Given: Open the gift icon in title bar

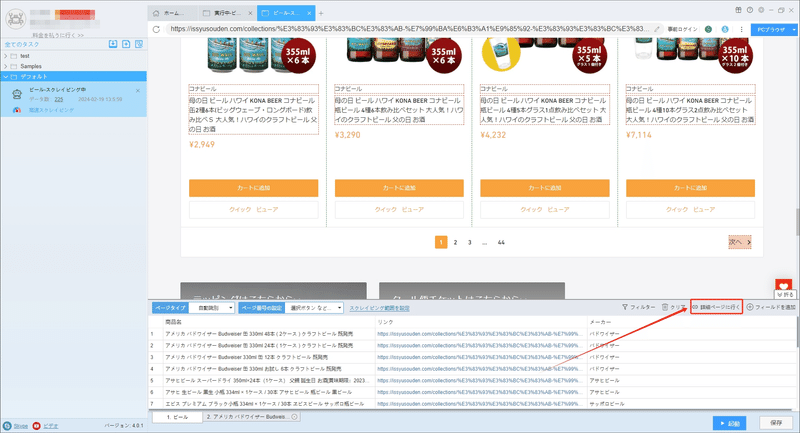Looking at the screenshot, I should click(x=738, y=10).
